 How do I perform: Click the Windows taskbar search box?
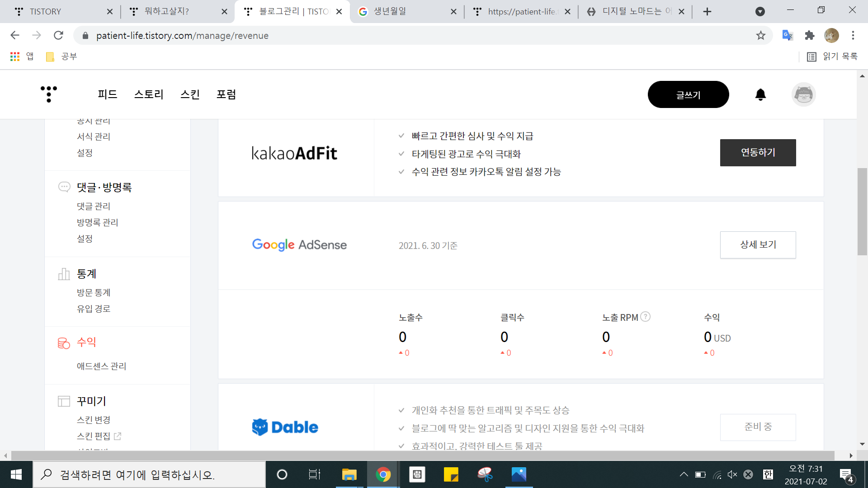[x=149, y=474]
